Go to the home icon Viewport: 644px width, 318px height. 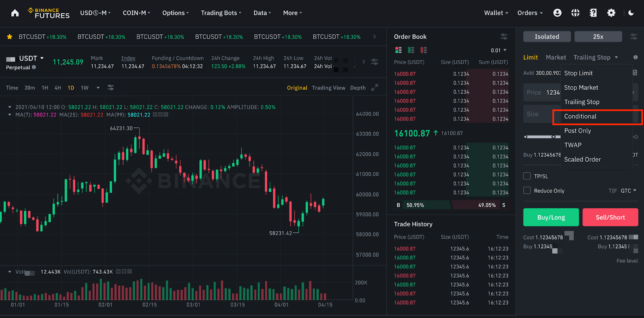point(15,13)
